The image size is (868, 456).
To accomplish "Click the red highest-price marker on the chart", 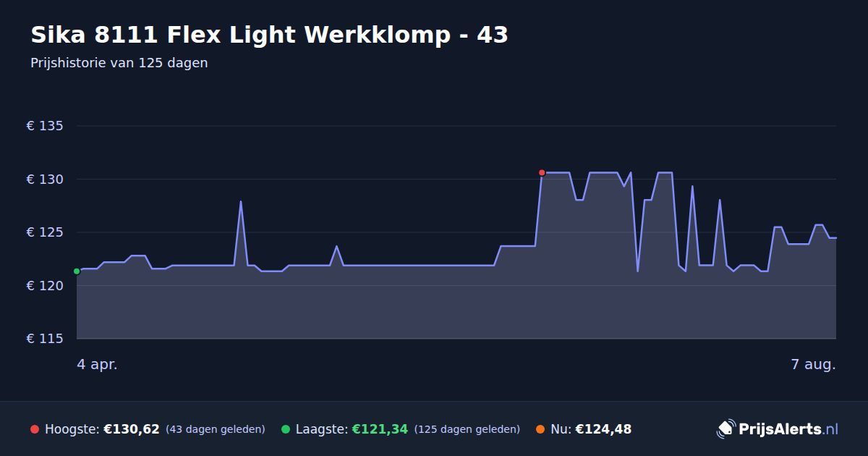I will [x=542, y=172].
